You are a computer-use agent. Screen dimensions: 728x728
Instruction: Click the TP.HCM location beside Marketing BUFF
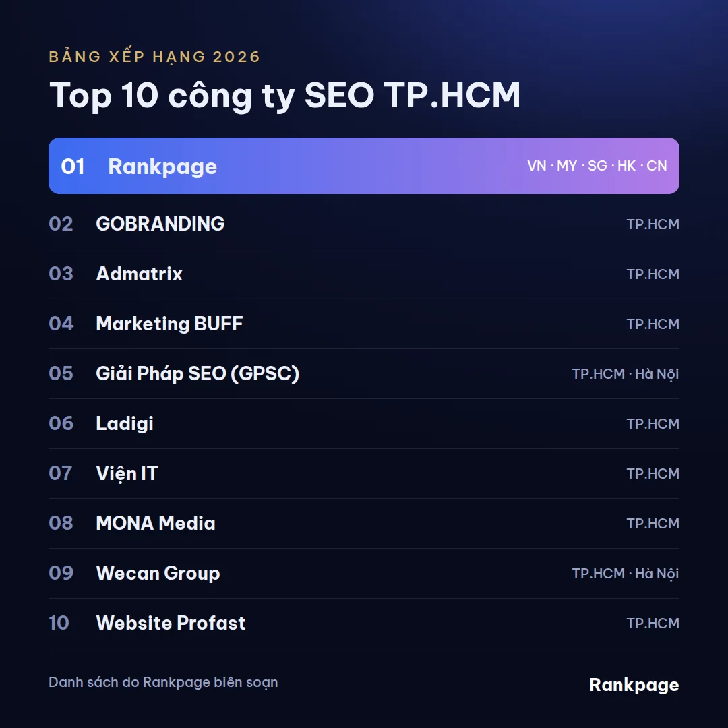pos(653,324)
